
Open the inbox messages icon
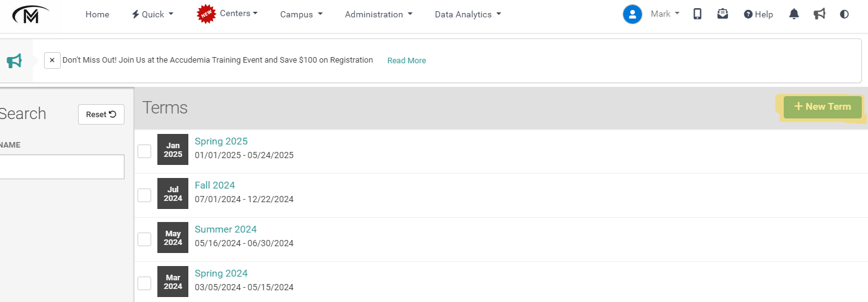pyautogui.click(x=722, y=14)
